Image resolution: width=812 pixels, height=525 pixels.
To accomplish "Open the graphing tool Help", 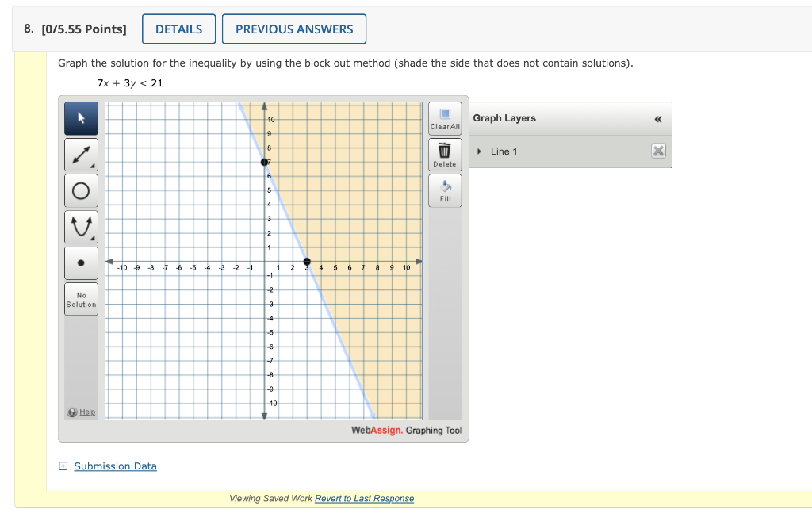I will click(82, 412).
